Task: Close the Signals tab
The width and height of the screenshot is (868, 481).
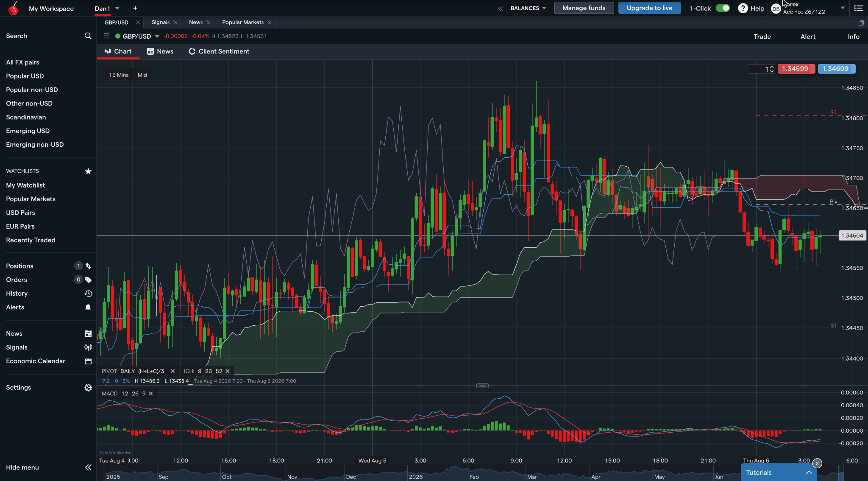Action: tap(175, 22)
